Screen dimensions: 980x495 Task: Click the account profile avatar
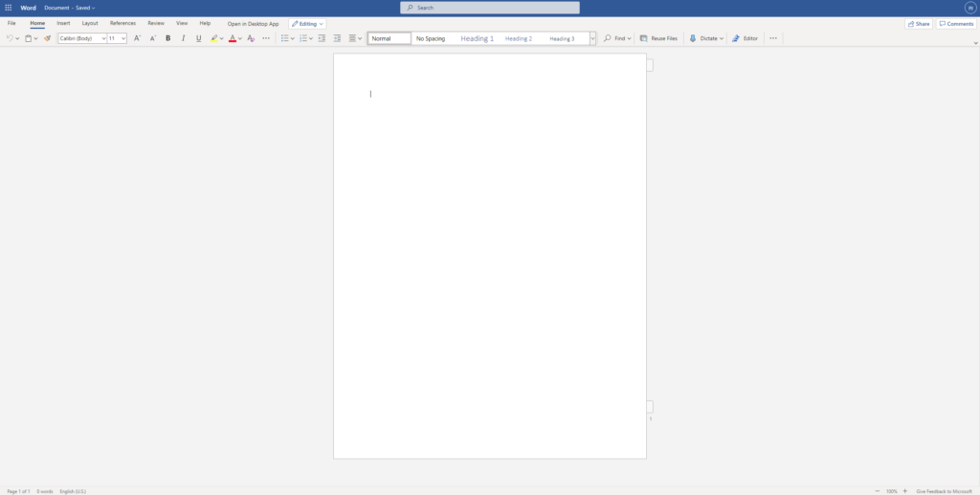[970, 8]
